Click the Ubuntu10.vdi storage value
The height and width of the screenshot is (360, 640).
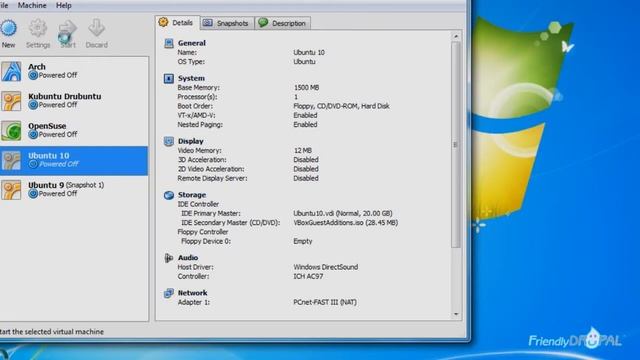click(343, 213)
